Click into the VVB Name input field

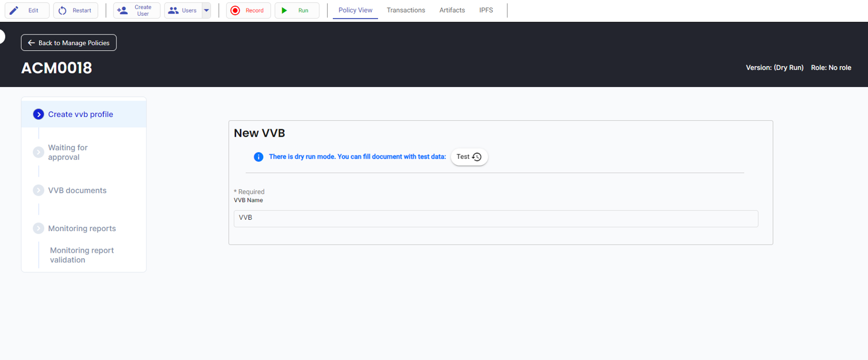[496, 219]
